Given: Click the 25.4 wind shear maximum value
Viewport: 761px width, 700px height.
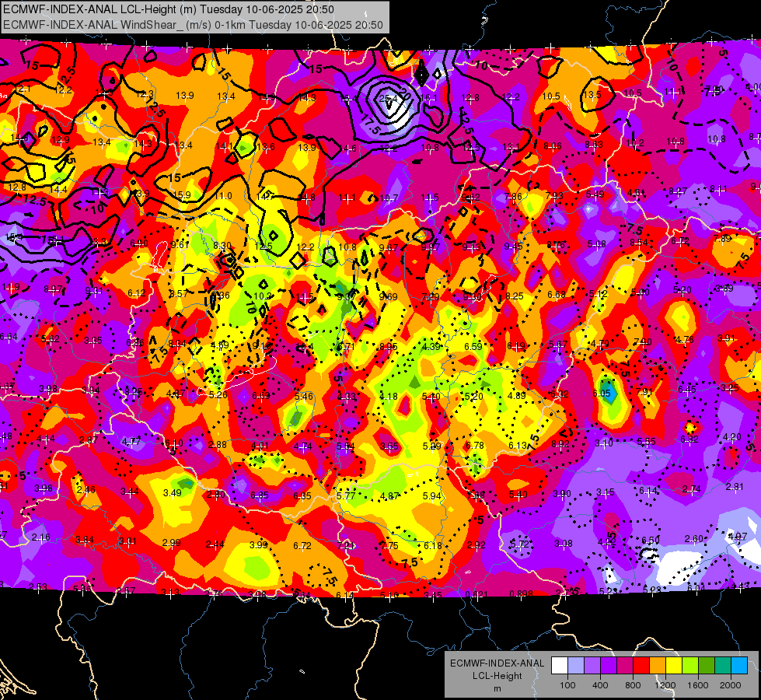Looking at the screenshot, I should (x=388, y=99).
